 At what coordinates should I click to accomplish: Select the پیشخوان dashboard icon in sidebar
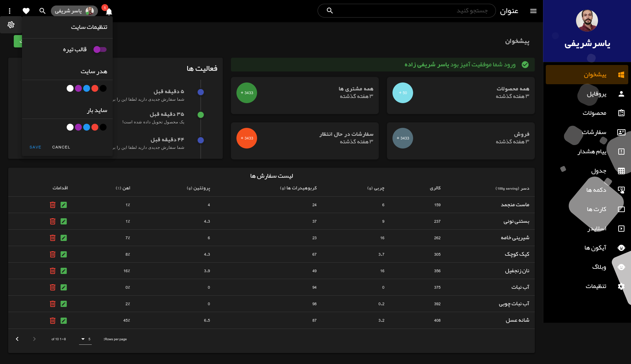click(621, 74)
